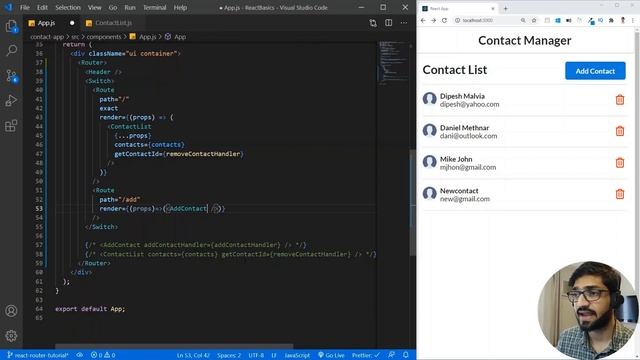Change the JavaScript language mode

297,355
